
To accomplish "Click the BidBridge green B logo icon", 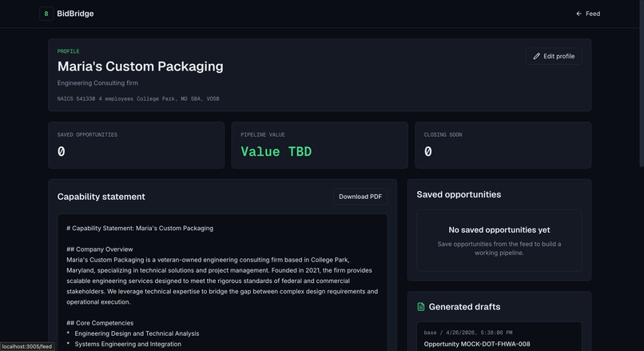I will click(46, 14).
